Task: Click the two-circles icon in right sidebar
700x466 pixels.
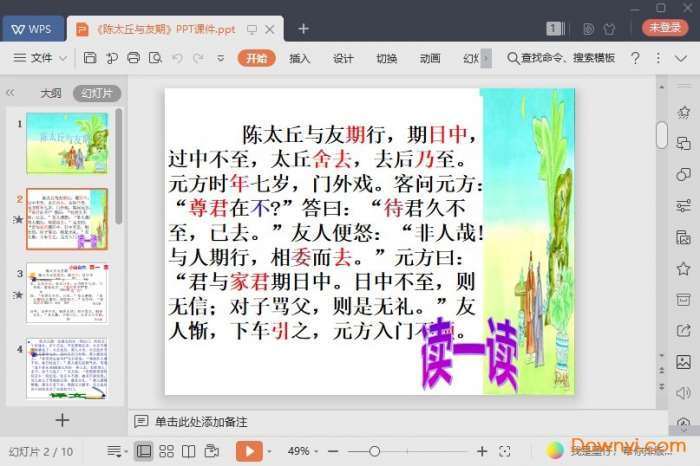Action: (x=683, y=175)
